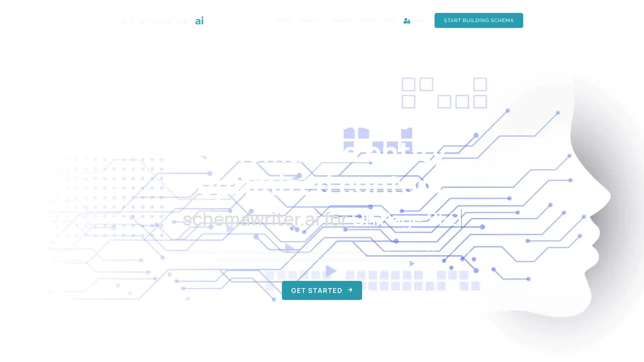Navigate to About Us
This screenshot has width=644, height=362.
coord(342,20)
